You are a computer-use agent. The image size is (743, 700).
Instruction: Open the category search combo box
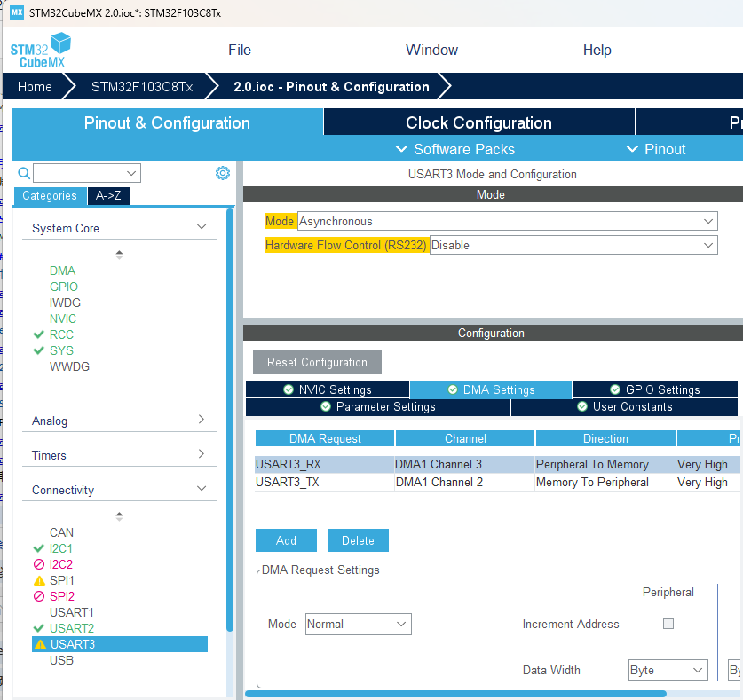click(87, 173)
